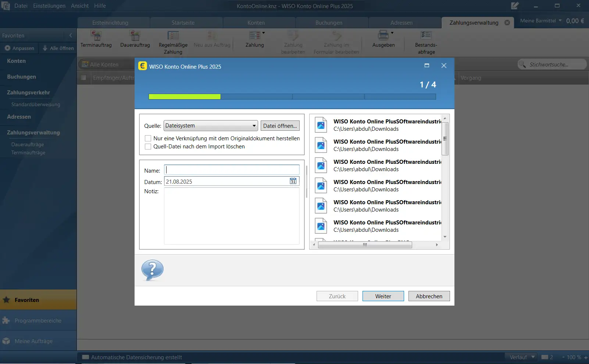The image size is (589, 364).
Task: Toggle the select-all checkbox in table header
Action: pos(83,78)
